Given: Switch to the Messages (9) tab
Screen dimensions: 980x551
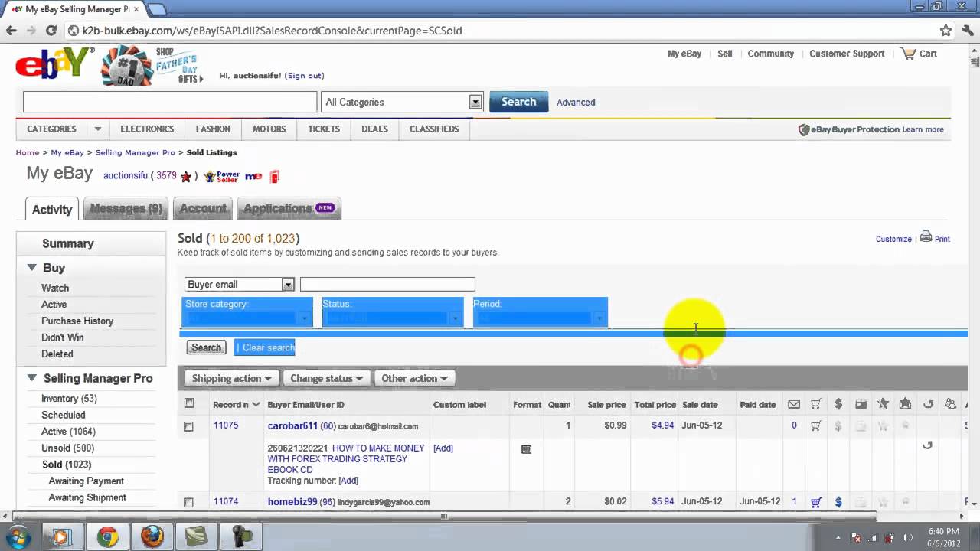Looking at the screenshot, I should point(126,208).
